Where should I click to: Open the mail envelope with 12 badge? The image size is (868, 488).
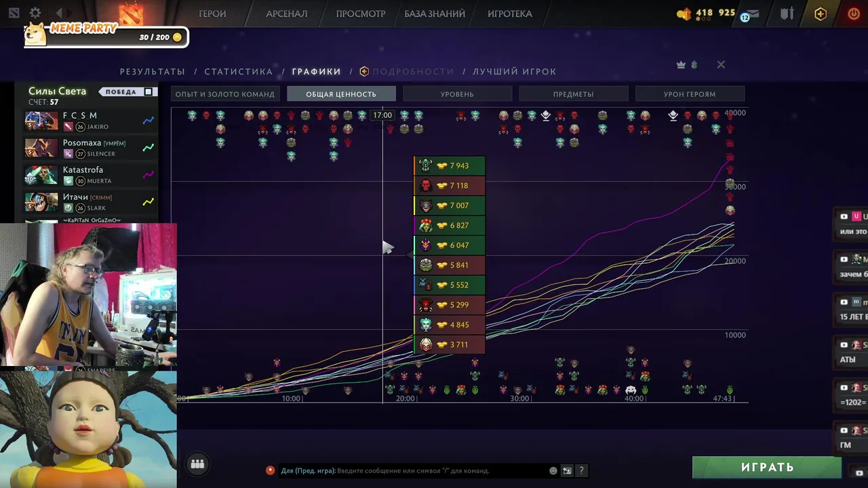click(750, 14)
